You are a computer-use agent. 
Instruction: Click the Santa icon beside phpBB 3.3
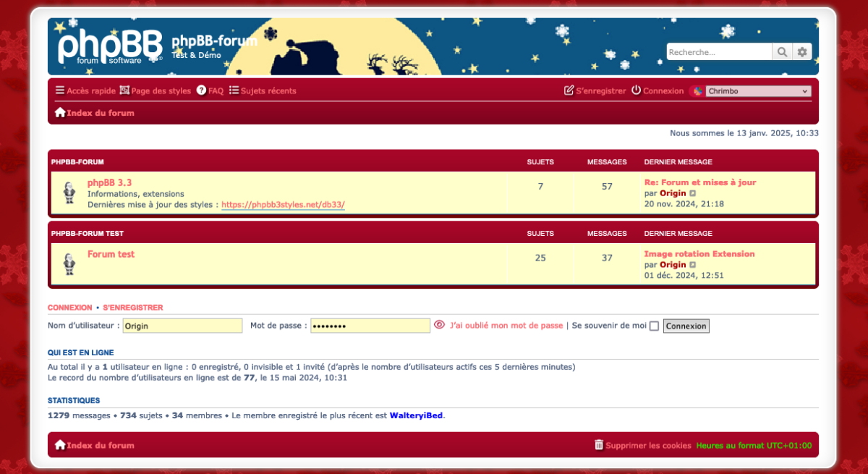point(69,193)
